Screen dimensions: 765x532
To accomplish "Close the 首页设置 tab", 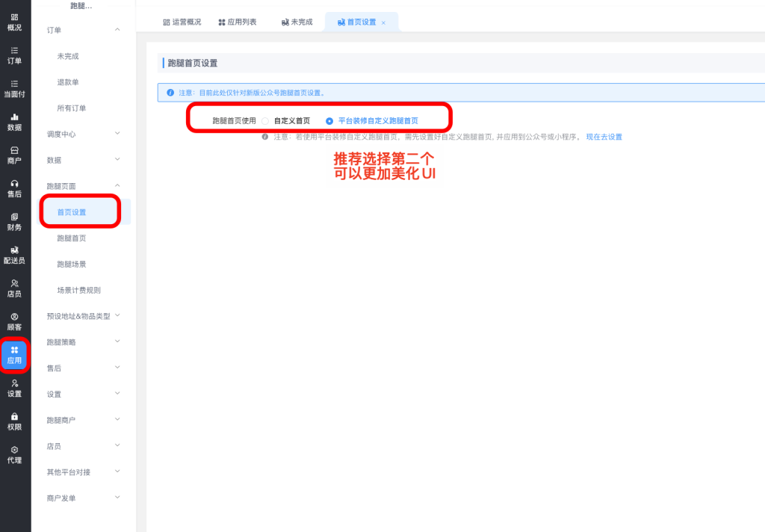I will (384, 23).
